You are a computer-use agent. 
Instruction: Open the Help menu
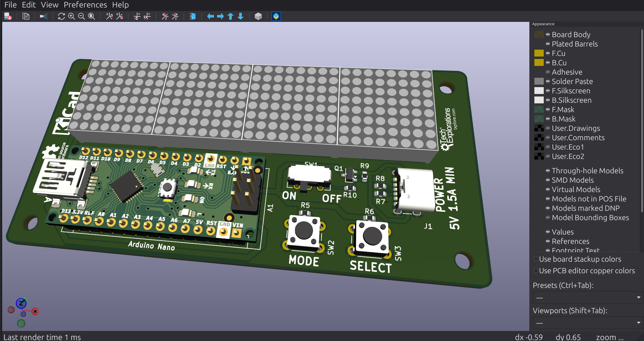pyautogui.click(x=120, y=5)
